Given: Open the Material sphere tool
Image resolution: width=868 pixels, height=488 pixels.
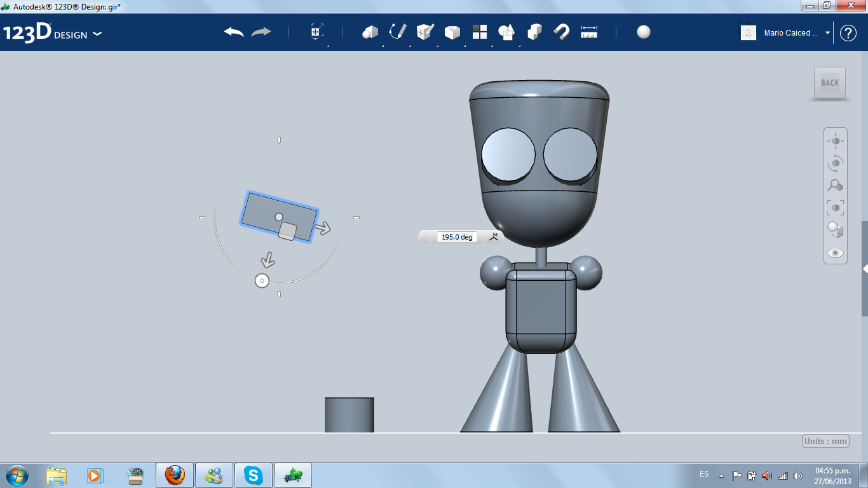Looking at the screenshot, I should (x=644, y=32).
